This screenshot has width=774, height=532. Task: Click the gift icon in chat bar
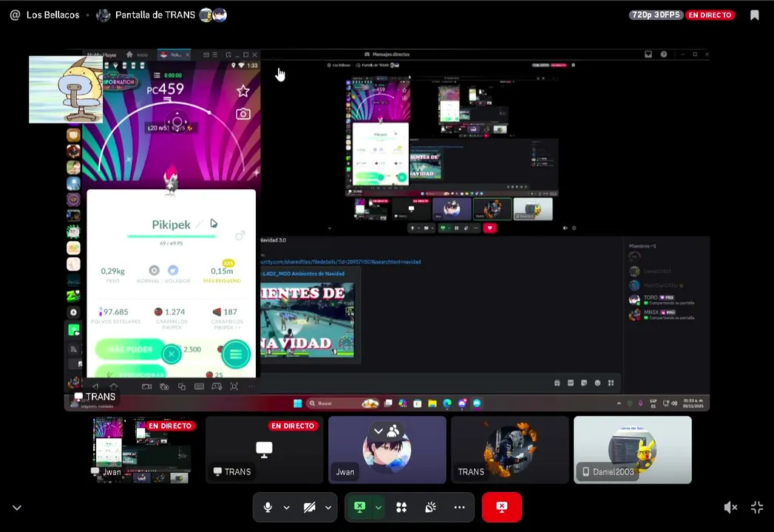pyautogui.click(x=557, y=383)
